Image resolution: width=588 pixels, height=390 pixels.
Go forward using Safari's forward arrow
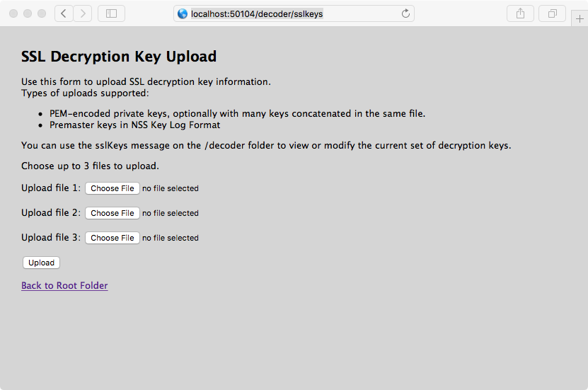click(x=83, y=14)
